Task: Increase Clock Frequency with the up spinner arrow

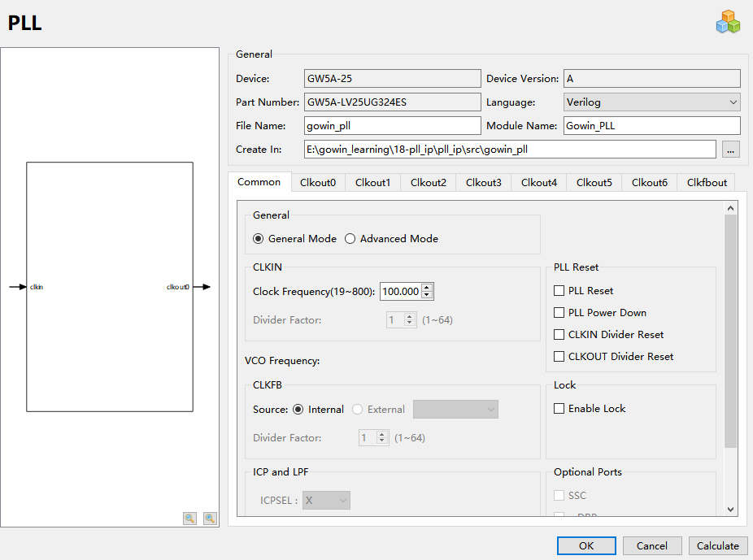Action: coord(427,288)
